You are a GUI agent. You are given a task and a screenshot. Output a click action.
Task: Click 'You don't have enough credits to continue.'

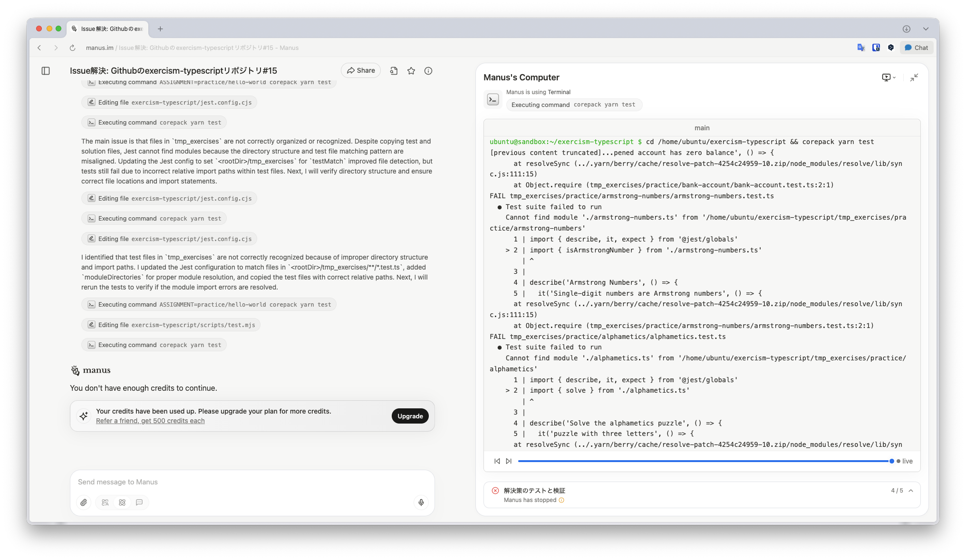[x=143, y=388]
